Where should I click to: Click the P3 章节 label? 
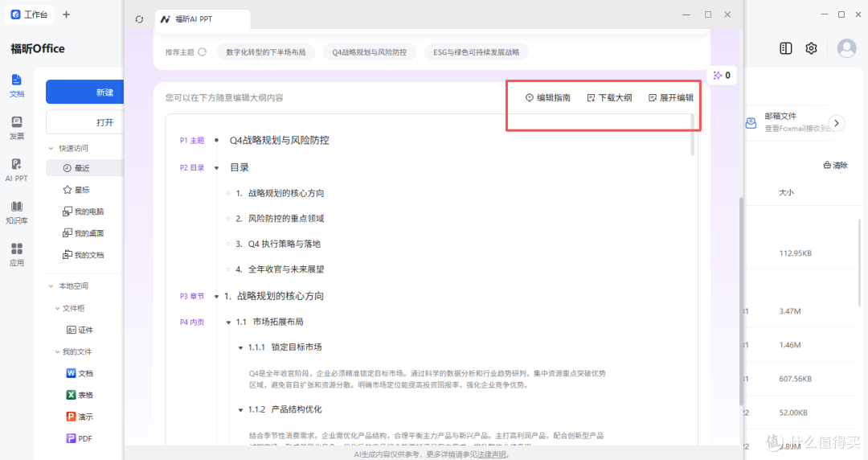point(192,297)
